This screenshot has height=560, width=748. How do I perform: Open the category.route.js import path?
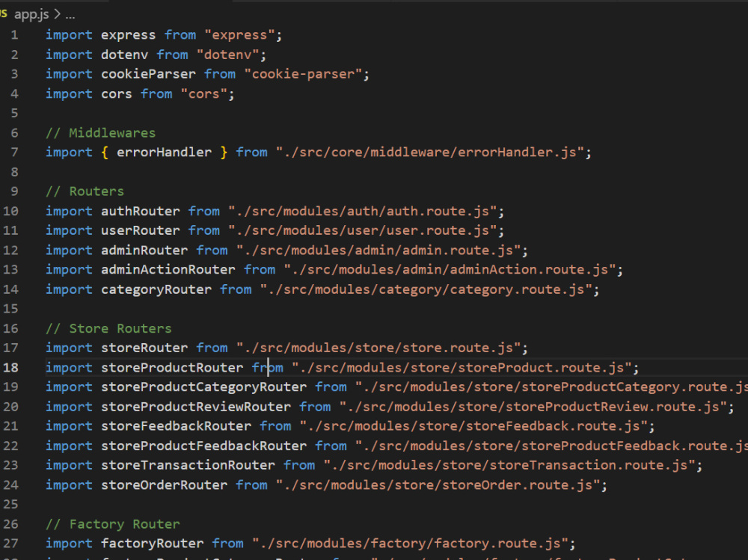click(x=426, y=289)
